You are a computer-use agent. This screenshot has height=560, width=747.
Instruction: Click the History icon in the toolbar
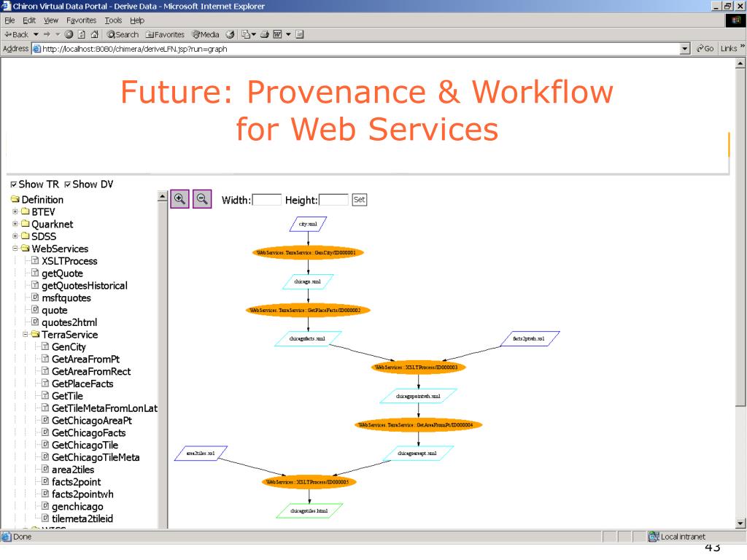tap(230, 34)
